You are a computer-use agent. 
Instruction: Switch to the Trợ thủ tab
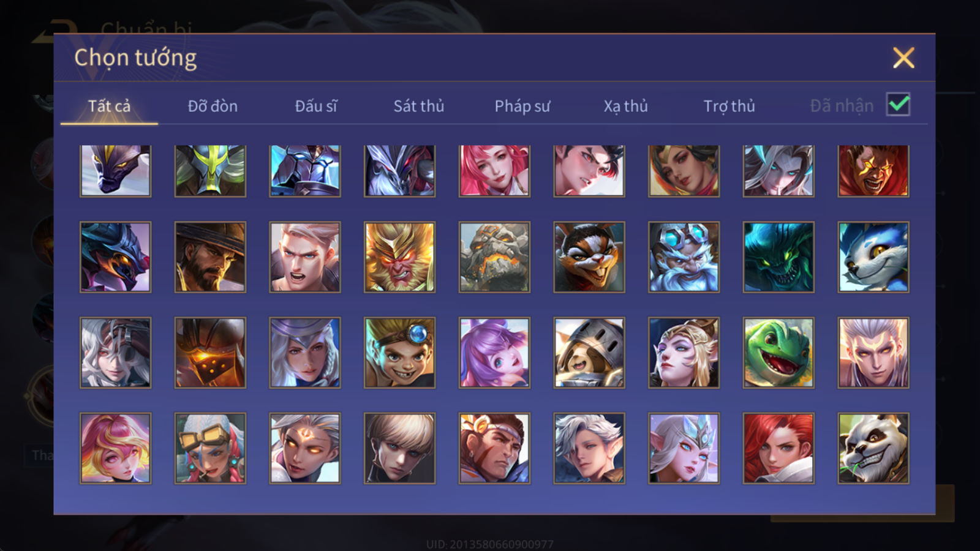click(729, 106)
